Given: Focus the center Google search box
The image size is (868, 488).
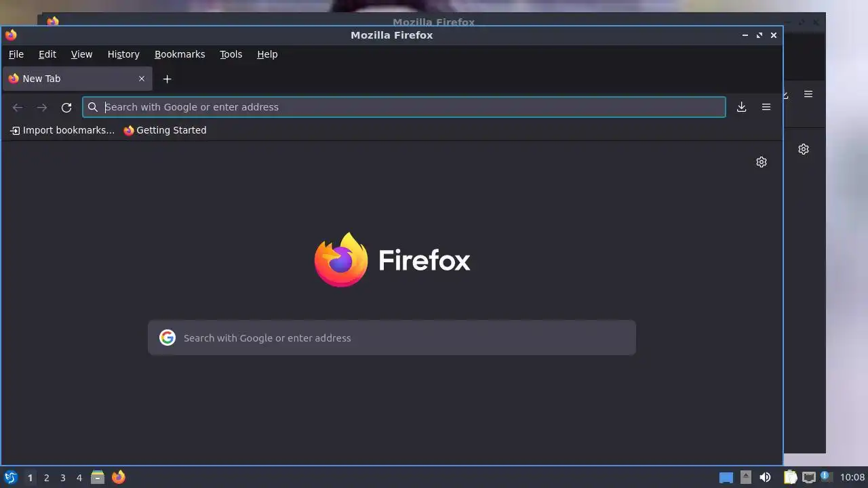Looking at the screenshot, I should pos(392,338).
